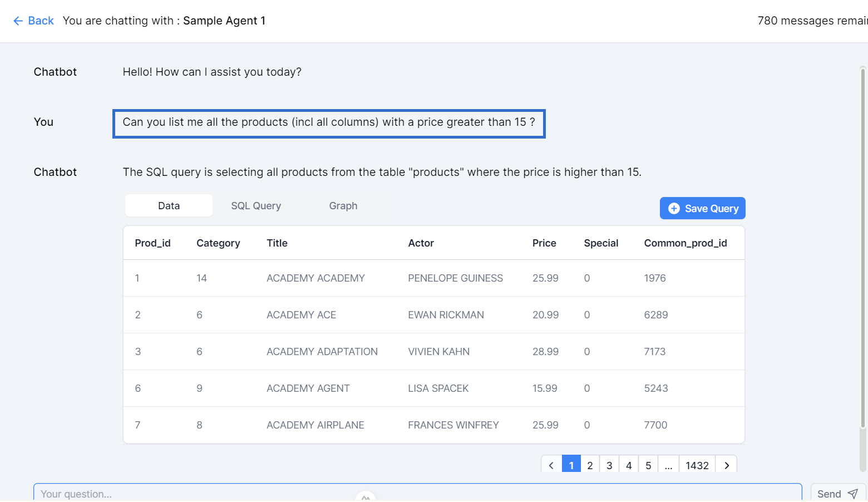Go to next page with right chevron

click(x=727, y=465)
